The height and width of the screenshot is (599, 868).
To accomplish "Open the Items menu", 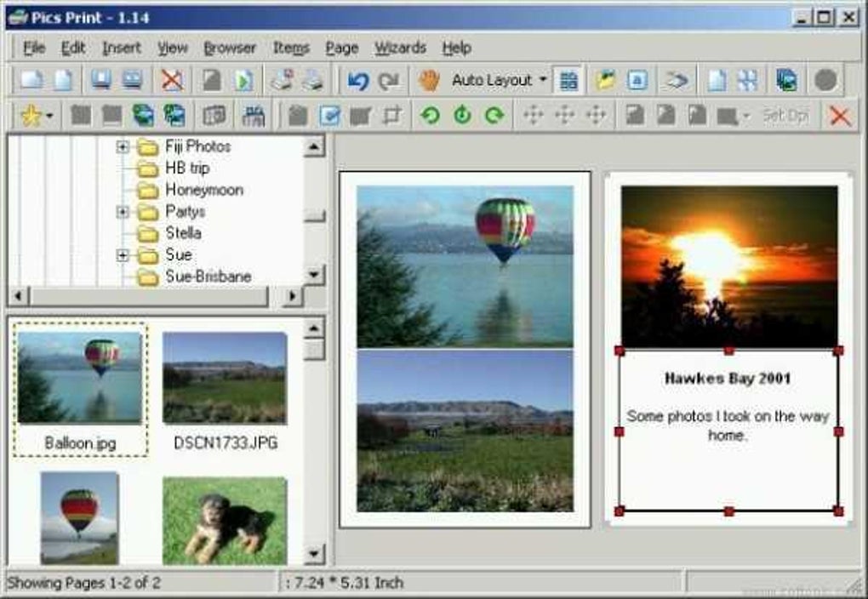I will click(291, 48).
